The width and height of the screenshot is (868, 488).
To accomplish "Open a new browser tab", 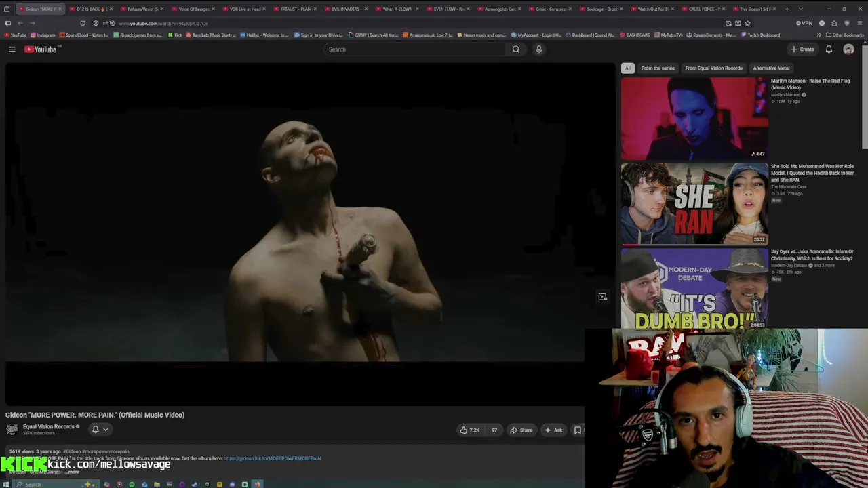I will [787, 9].
